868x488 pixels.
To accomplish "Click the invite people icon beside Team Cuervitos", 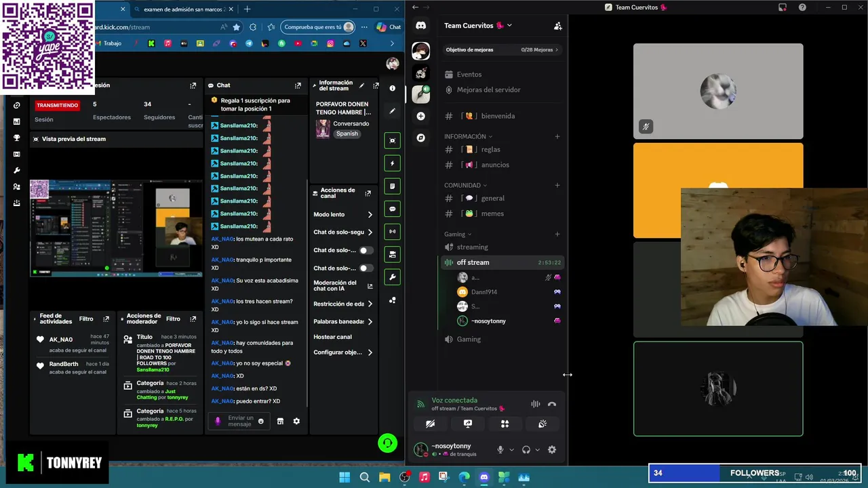I will 557,26.
